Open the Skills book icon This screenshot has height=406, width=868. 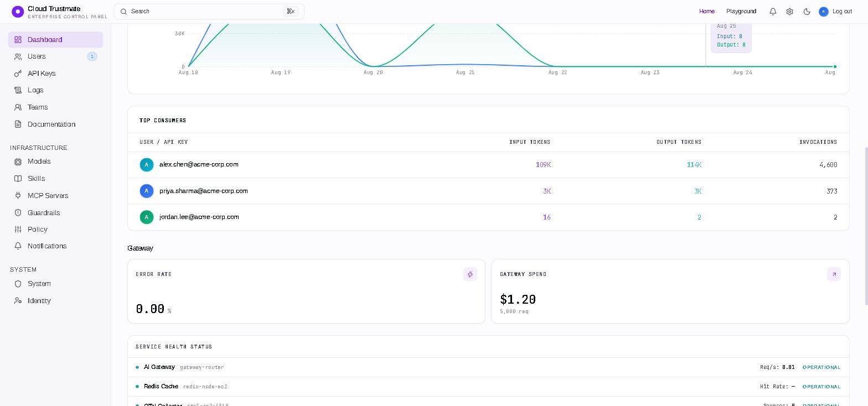tap(18, 179)
